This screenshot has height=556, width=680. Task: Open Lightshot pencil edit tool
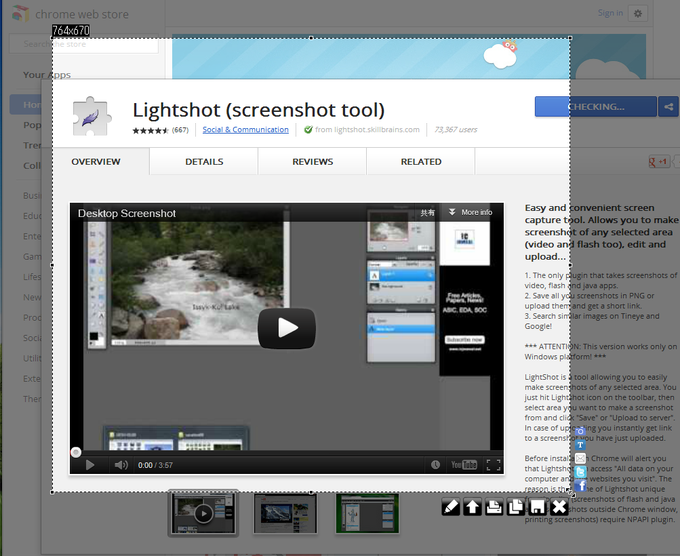click(x=451, y=507)
